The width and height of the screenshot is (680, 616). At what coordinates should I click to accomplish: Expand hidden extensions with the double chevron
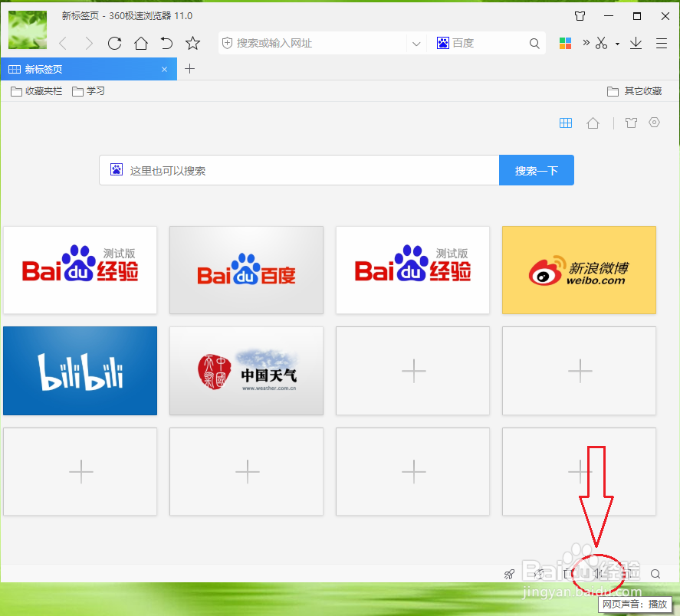[586, 42]
